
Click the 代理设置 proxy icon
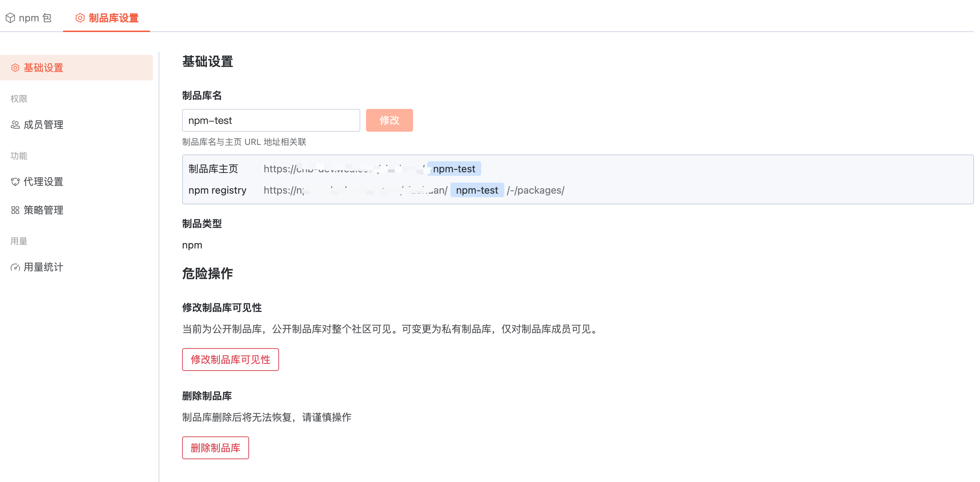tap(15, 182)
